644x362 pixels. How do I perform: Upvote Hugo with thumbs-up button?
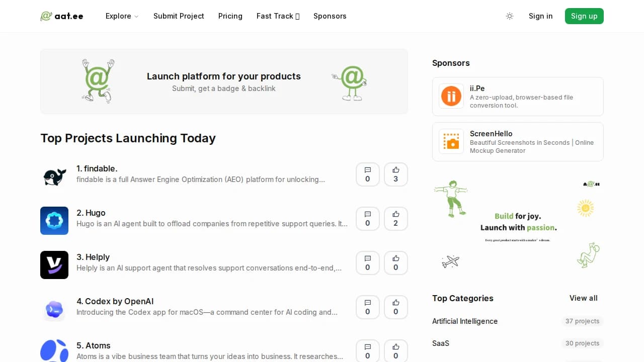396,219
